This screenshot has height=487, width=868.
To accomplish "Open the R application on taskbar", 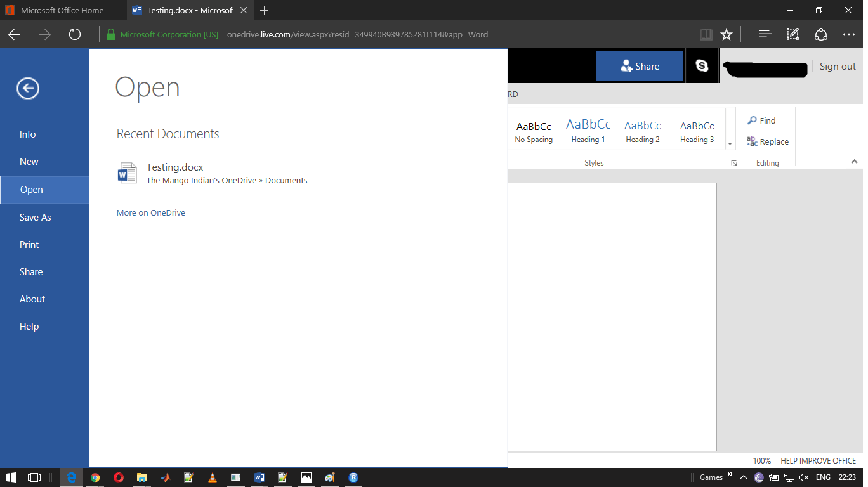I will click(353, 477).
